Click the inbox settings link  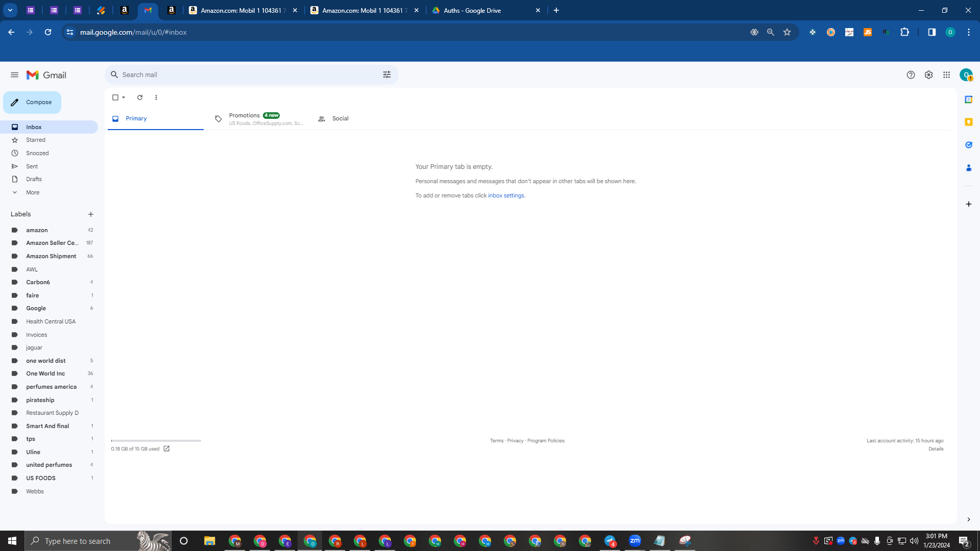pyautogui.click(x=506, y=196)
